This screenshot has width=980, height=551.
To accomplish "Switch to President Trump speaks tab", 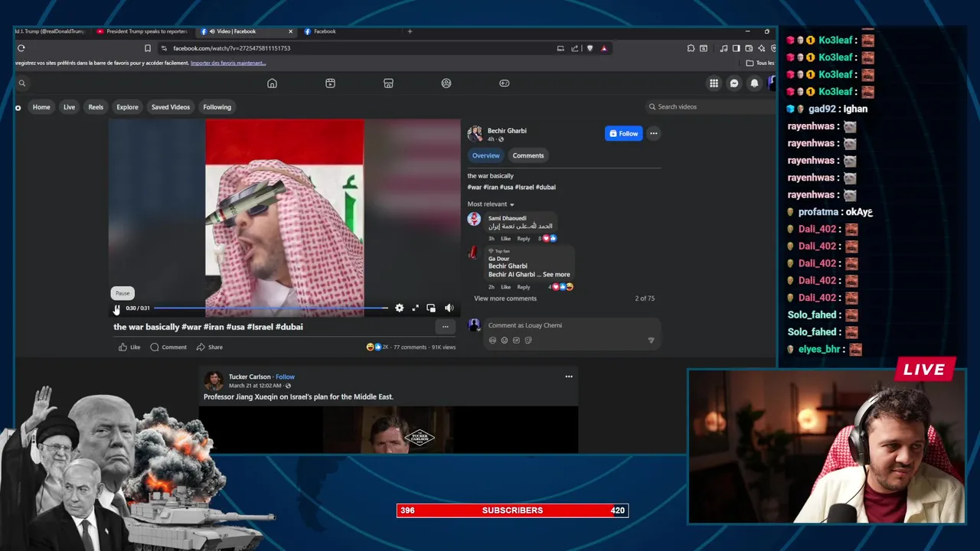I will pyautogui.click(x=142, y=31).
